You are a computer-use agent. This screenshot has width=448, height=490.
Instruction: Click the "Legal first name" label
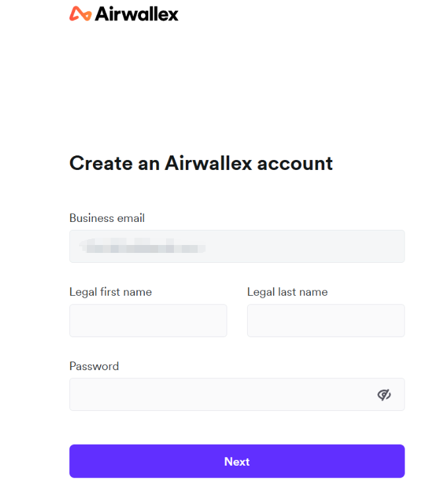point(110,292)
